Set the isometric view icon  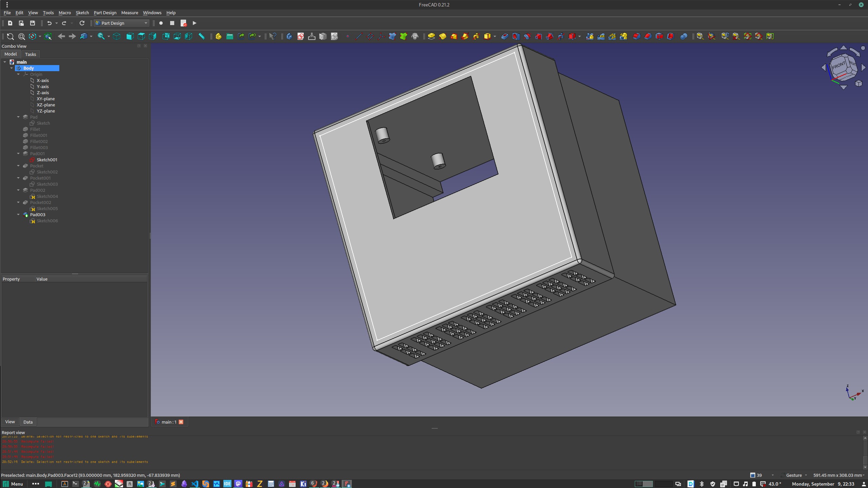[x=117, y=36]
